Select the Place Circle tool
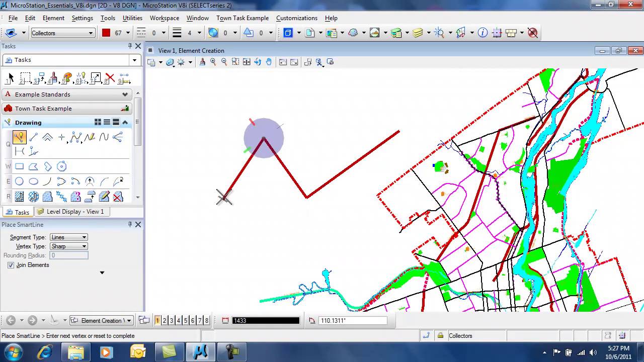644x362 pixels. (x=19, y=182)
